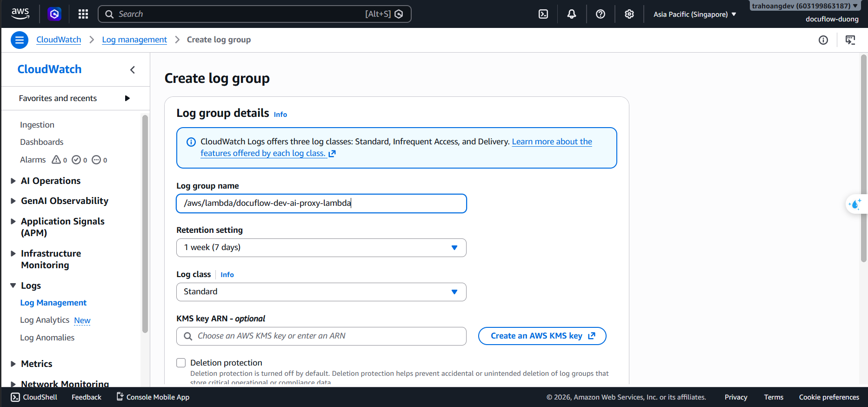Click the KMS key ARN input field
Image resolution: width=868 pixels, height=407 pixels.
point(321,336)
